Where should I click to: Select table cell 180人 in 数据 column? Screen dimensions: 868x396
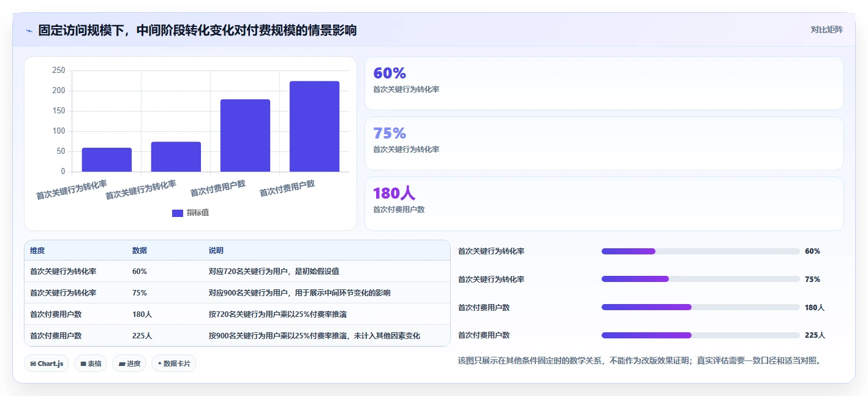(x=142, y=314)
